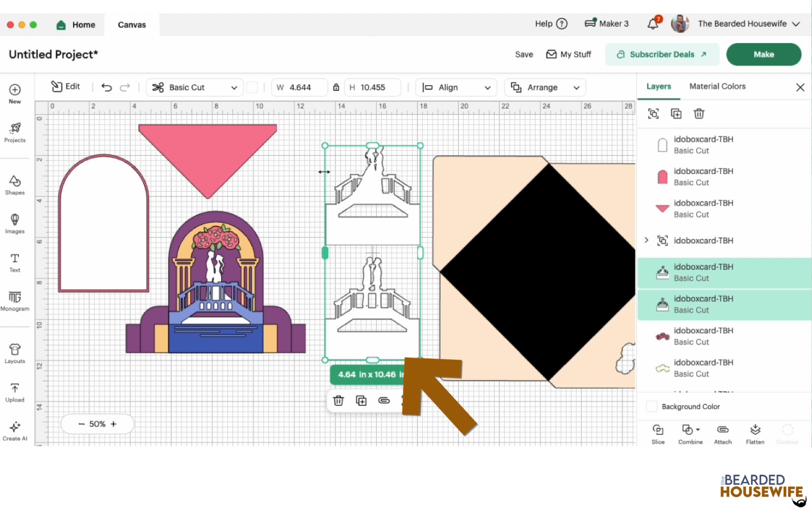Click the Slice tool icon
812x516 pixels.
pos(658,433)
